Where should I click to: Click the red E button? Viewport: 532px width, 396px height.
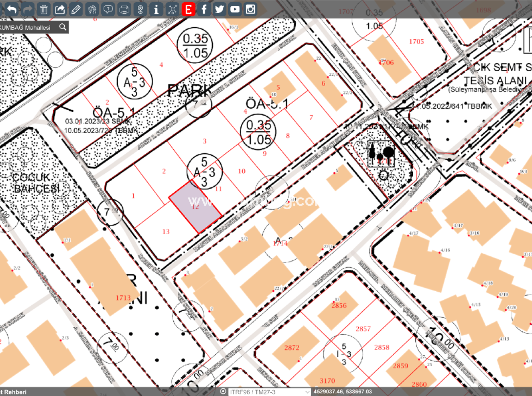pyautogui.click(x=188, y=9)
